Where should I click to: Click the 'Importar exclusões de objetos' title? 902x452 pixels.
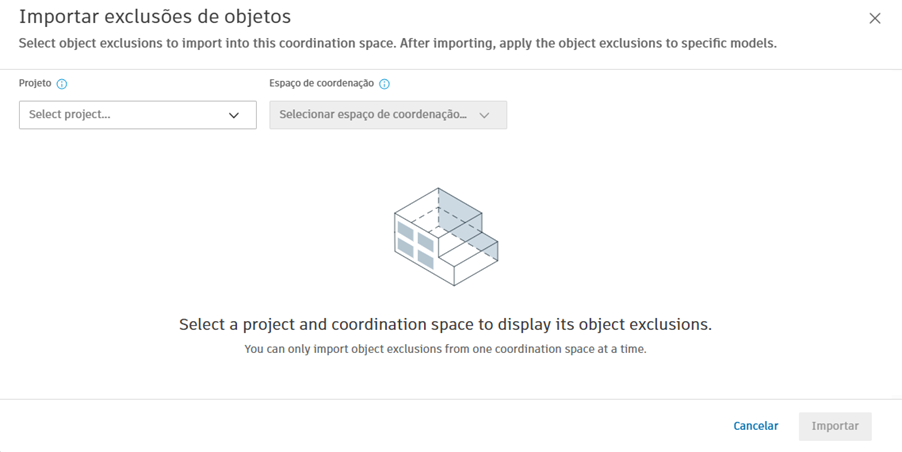click(155, 17)
